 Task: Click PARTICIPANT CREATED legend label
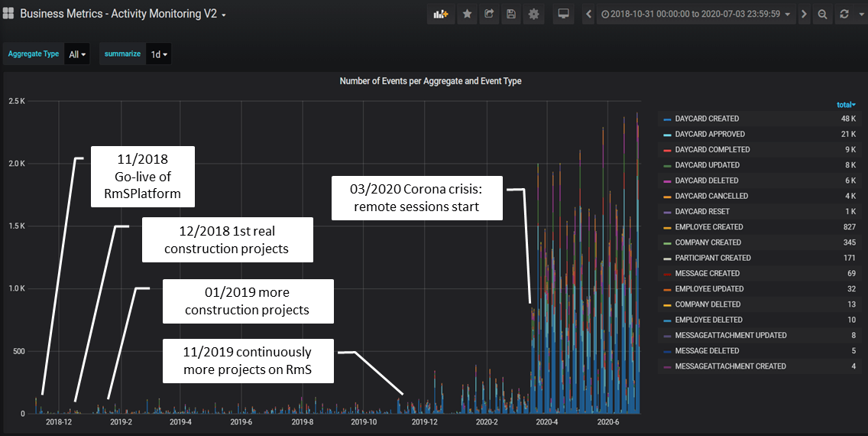712,259
